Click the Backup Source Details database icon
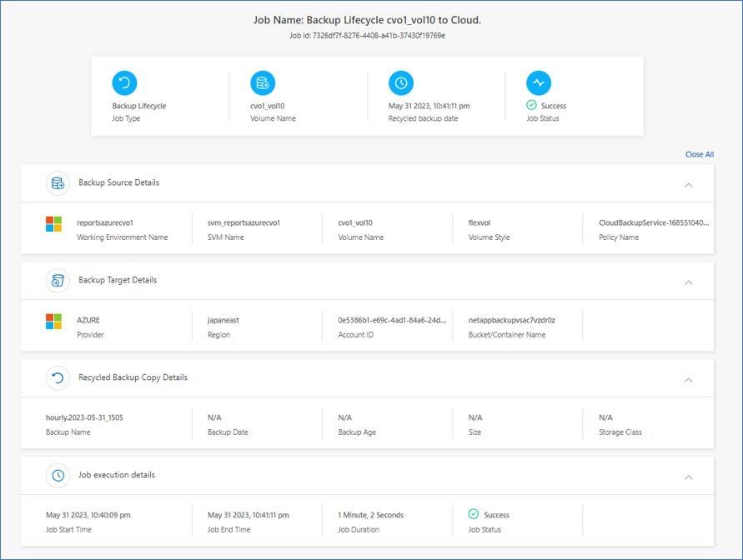Image resolution: width=743 pixels, height=560 pixels. point(58,183)
